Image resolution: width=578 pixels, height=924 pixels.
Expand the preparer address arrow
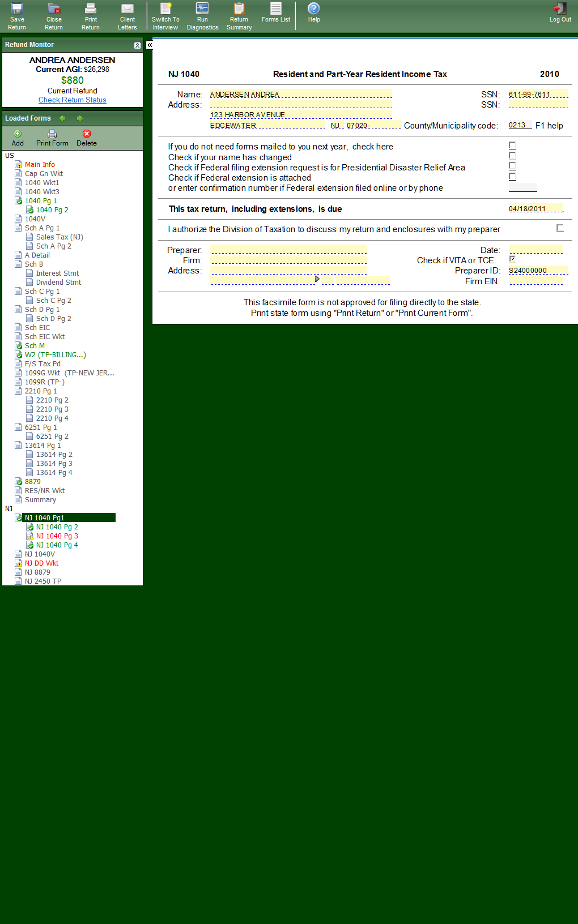point(317,279)
